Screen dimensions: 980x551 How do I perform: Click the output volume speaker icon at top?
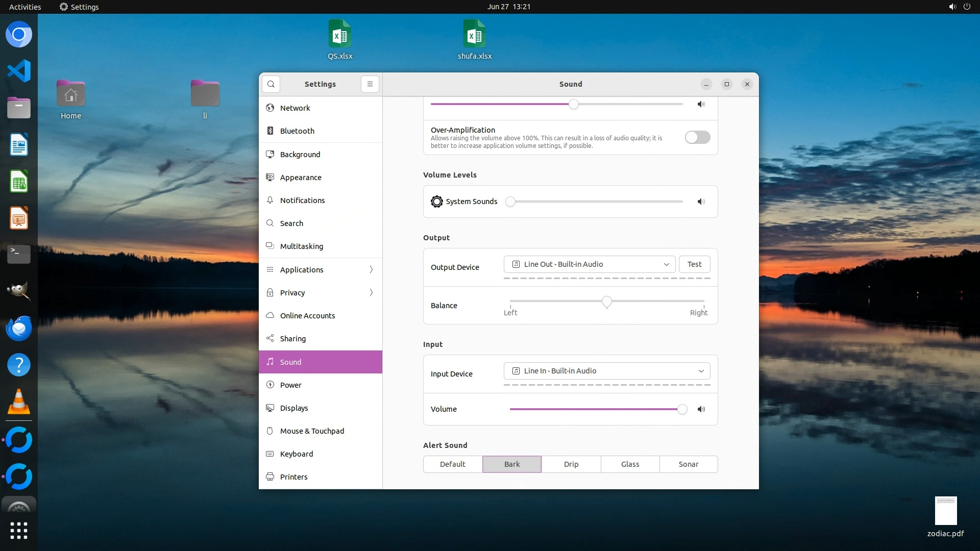[x=701, y=104]
